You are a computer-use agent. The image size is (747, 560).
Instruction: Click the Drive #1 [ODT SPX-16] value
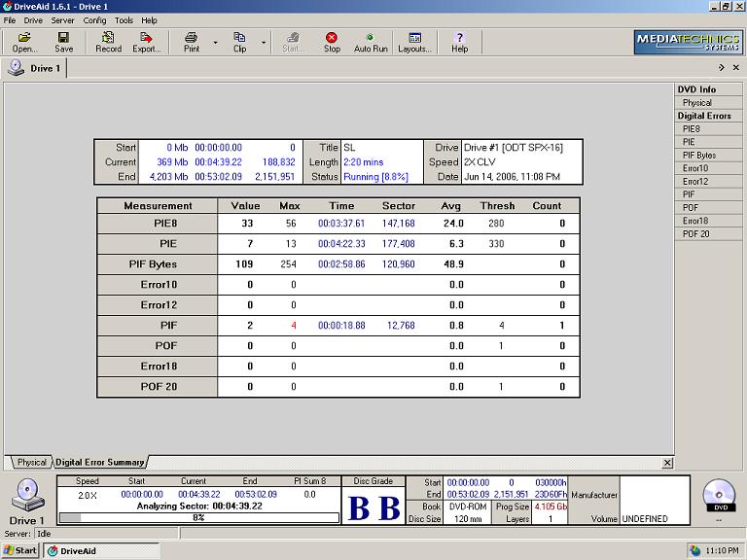[x=514, y=148]
